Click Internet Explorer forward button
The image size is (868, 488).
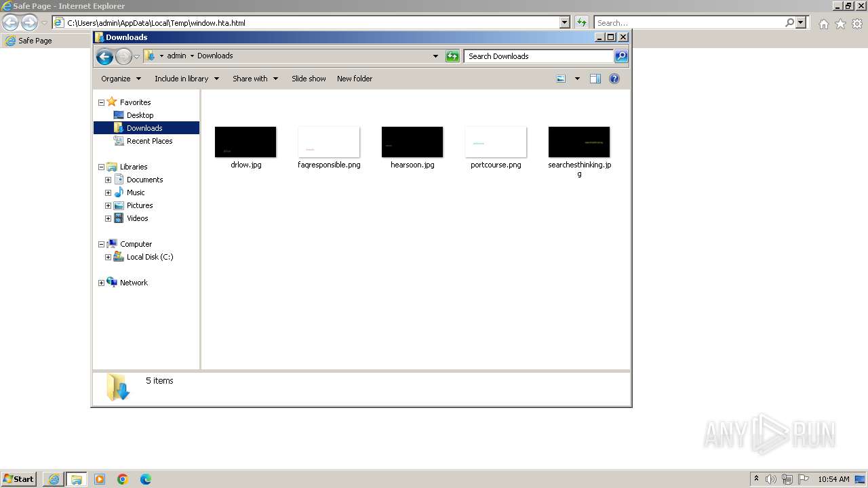point(29,22)
